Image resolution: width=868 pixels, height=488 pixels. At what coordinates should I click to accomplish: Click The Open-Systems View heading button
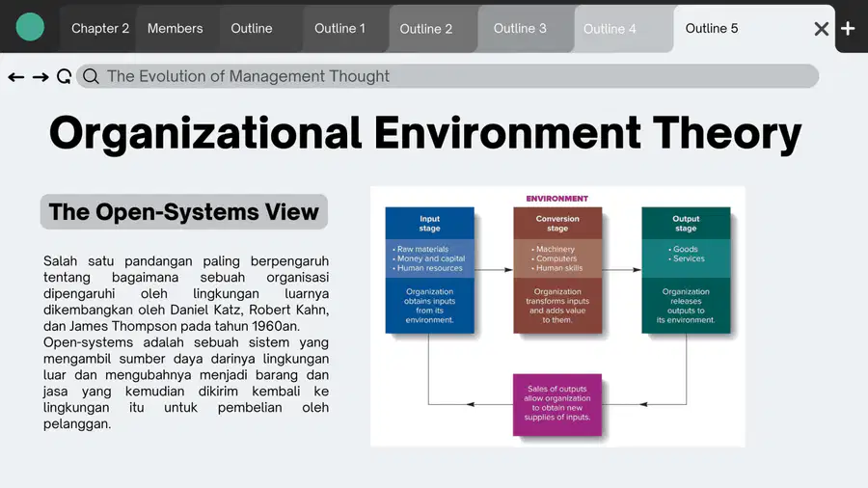pos(184,212)
